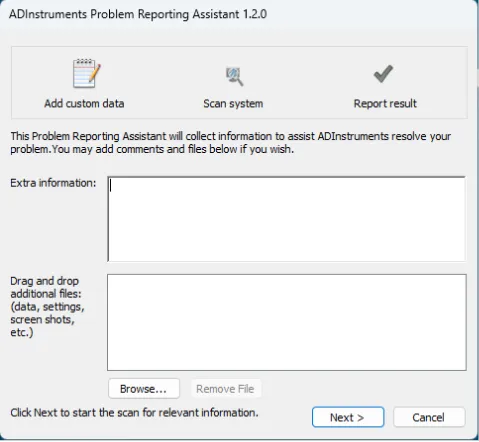The height and width of the screenshot is (442, 479).
Task: Click the additional files drop area
Action: [x=287, y=322]
